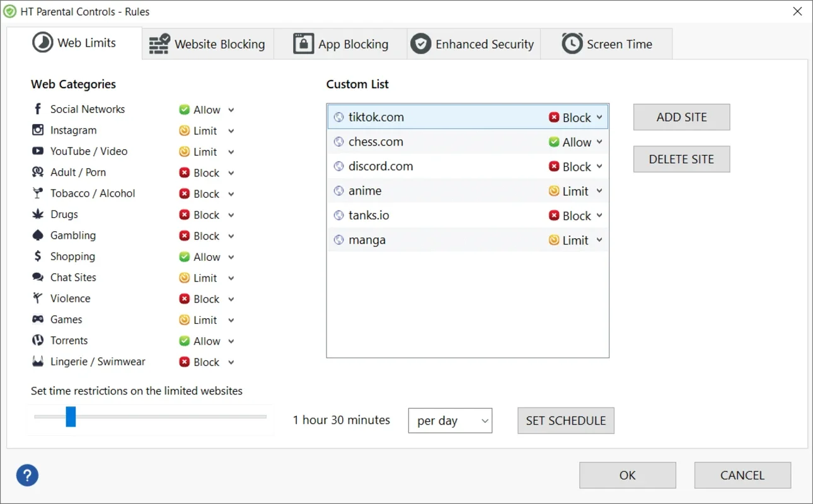Open the manga Limit dropdown
The height and width of the screenshot is (504, 813).
pos(599,240)
